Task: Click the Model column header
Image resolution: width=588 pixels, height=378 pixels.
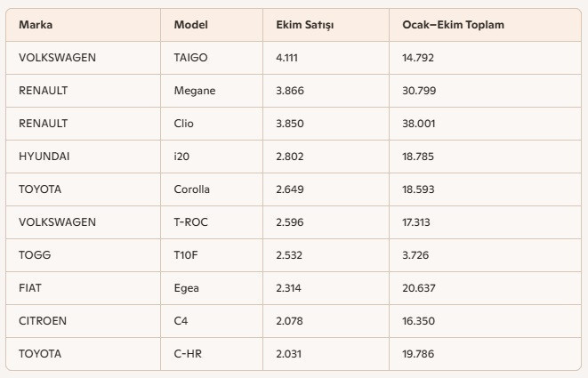Action: point(190,25)
